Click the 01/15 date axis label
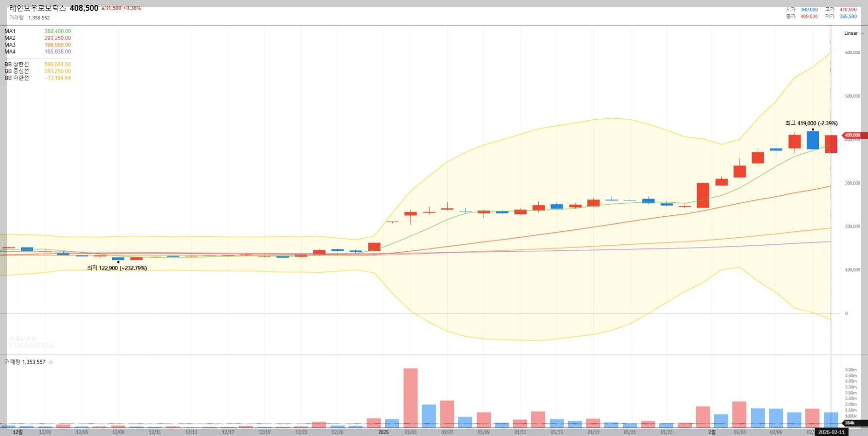868x436 pixels. click(557, 432)
